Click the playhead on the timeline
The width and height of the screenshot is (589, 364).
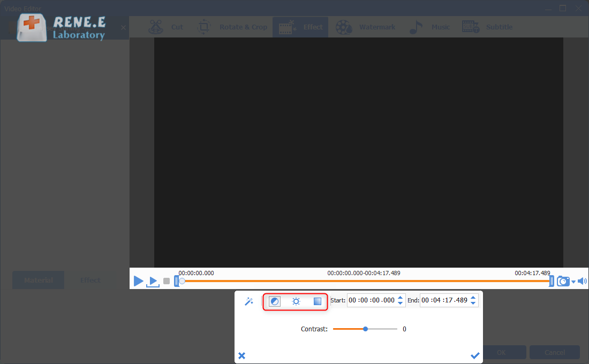pos(182,281)
